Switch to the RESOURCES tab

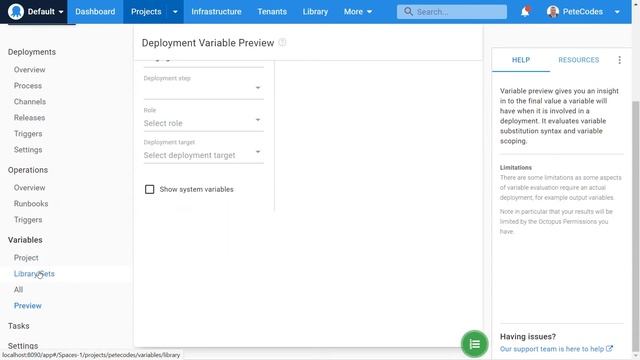pyautogui.click(x=579, y=60)
